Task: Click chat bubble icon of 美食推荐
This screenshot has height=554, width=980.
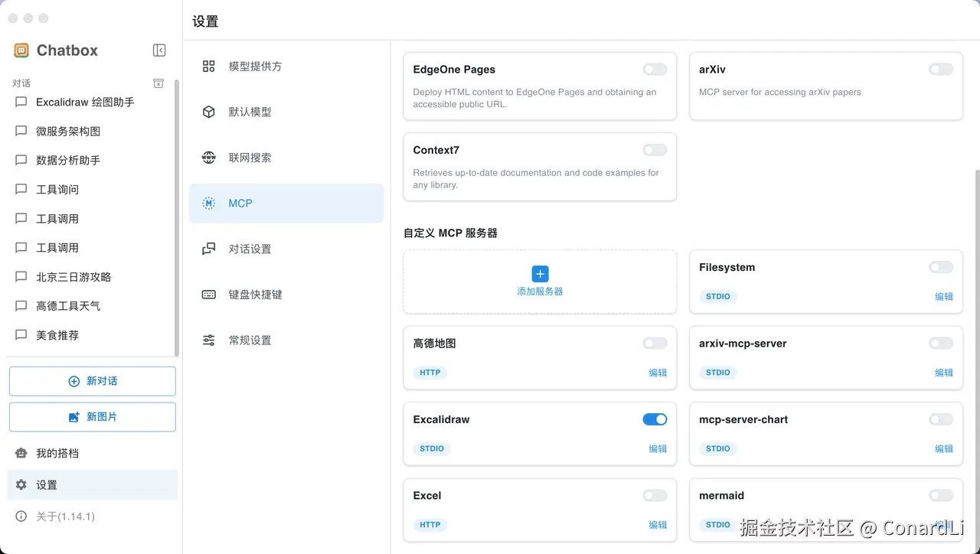Action: [x=21, y=334]
